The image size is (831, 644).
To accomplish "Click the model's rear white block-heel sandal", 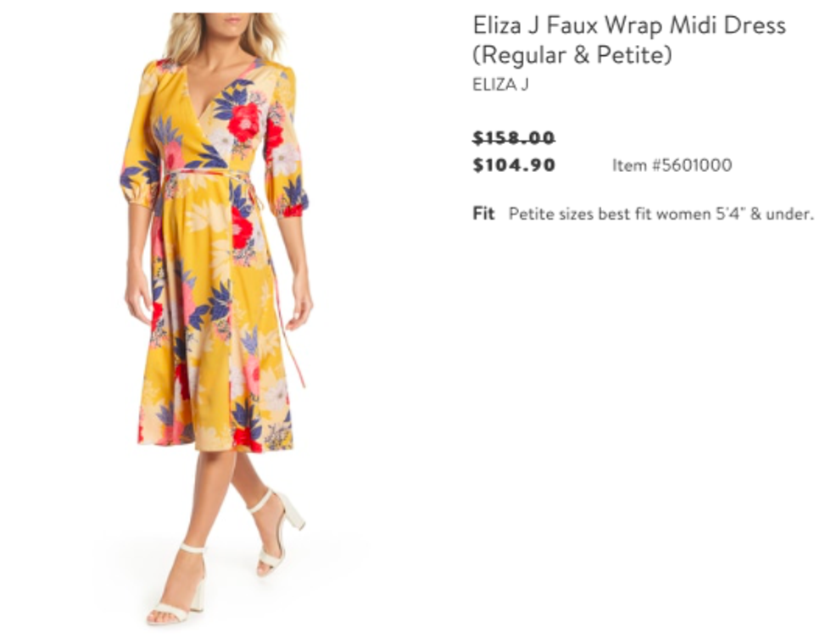I will coord(278,530).
